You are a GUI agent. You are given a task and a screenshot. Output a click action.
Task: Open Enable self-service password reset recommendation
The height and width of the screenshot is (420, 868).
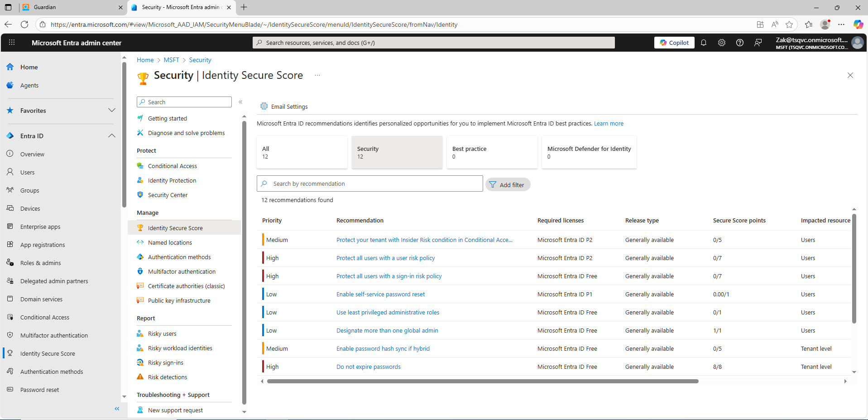[x=380, y=294]
